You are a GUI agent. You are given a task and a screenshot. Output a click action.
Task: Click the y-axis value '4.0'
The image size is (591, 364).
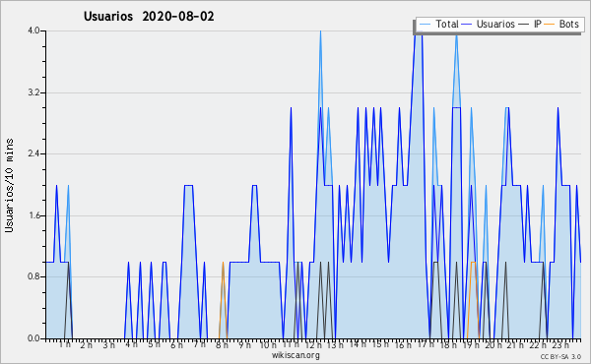(33, 30)
